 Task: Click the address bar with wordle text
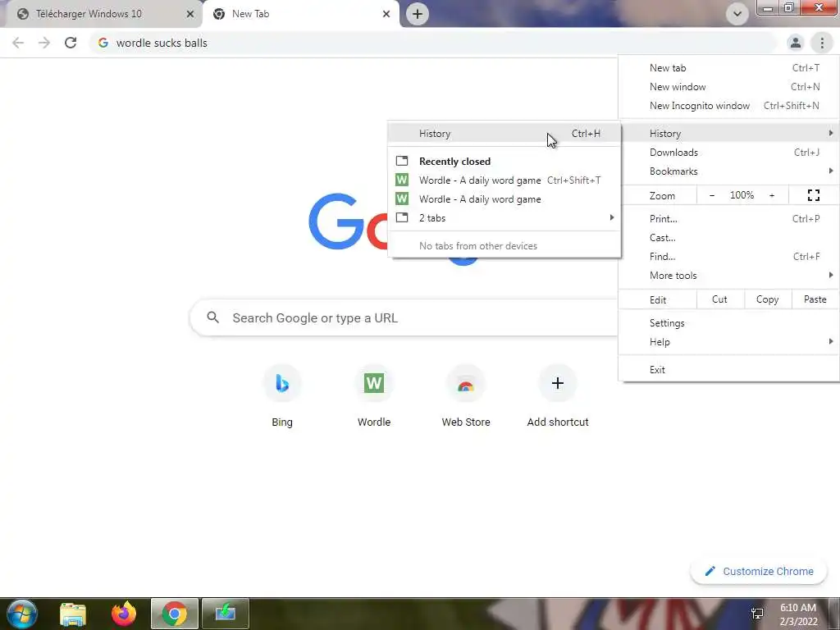tap(433, 43)
